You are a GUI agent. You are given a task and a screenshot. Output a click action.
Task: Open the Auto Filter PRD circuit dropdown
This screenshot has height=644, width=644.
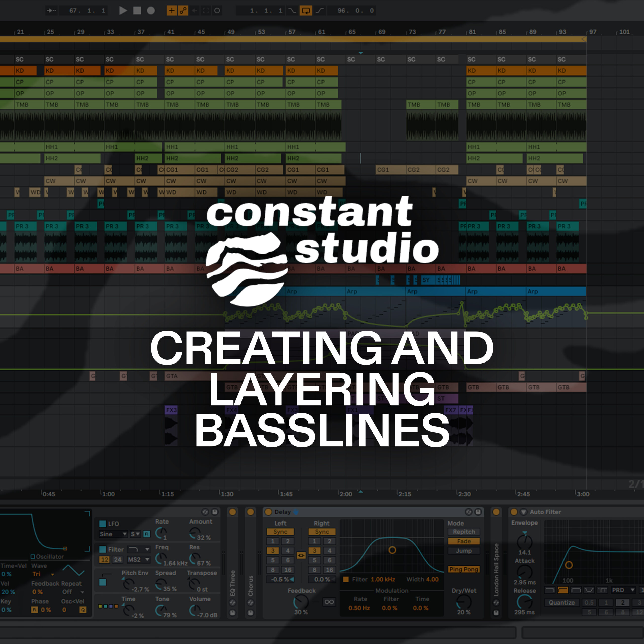tap(624, 590)
